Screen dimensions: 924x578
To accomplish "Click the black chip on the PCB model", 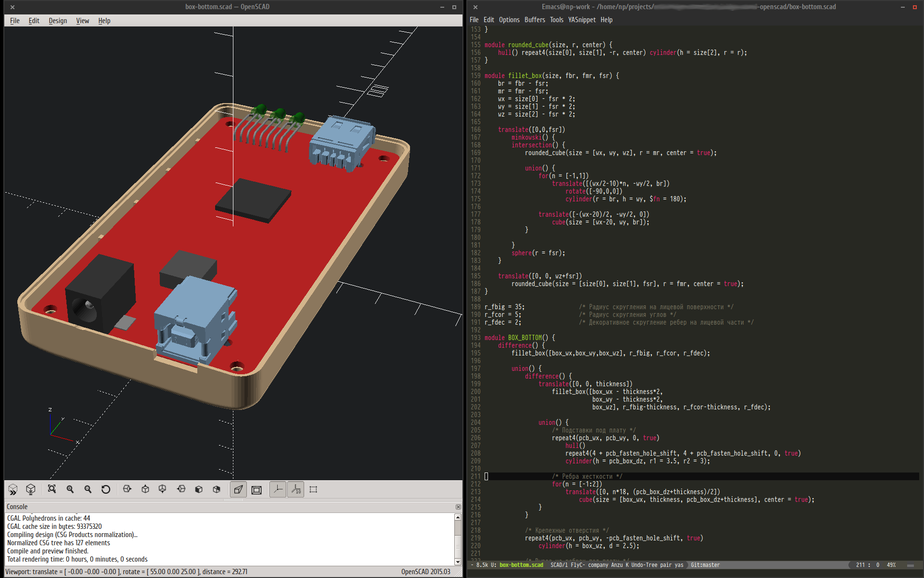I will tap(253, 200).
